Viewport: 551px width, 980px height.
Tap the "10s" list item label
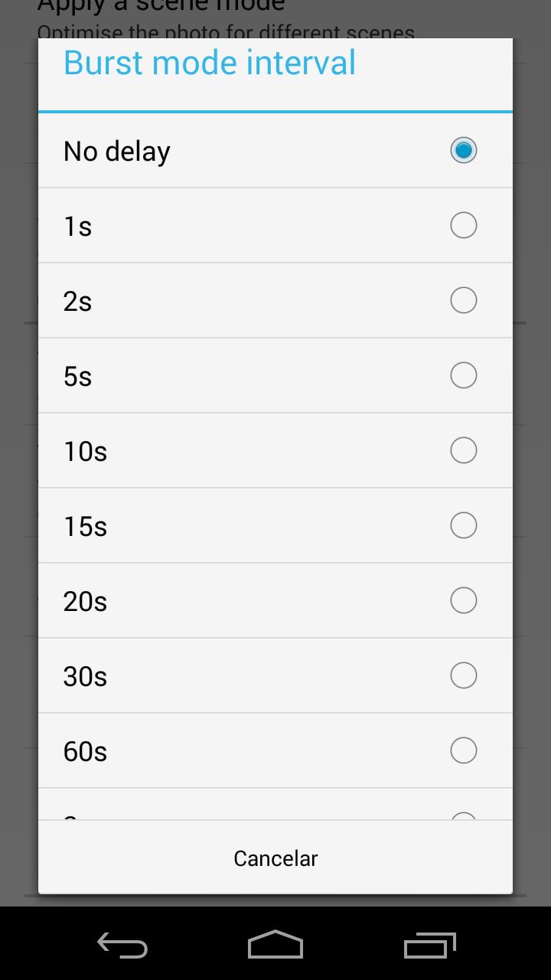point(85,452)
